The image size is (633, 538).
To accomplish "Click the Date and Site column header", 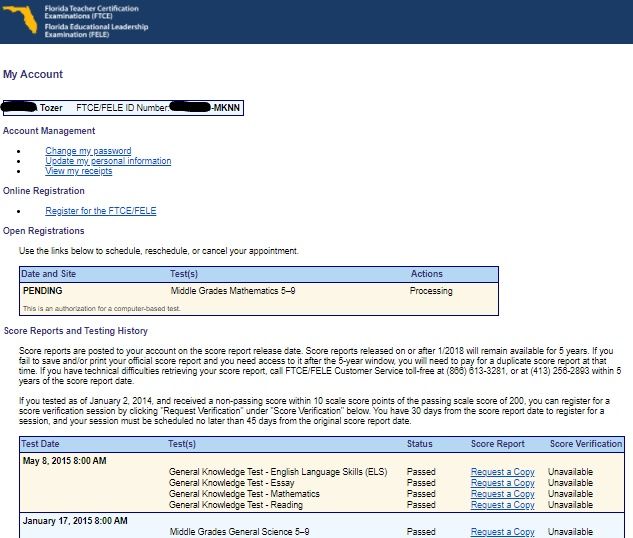I will point(48,274).
